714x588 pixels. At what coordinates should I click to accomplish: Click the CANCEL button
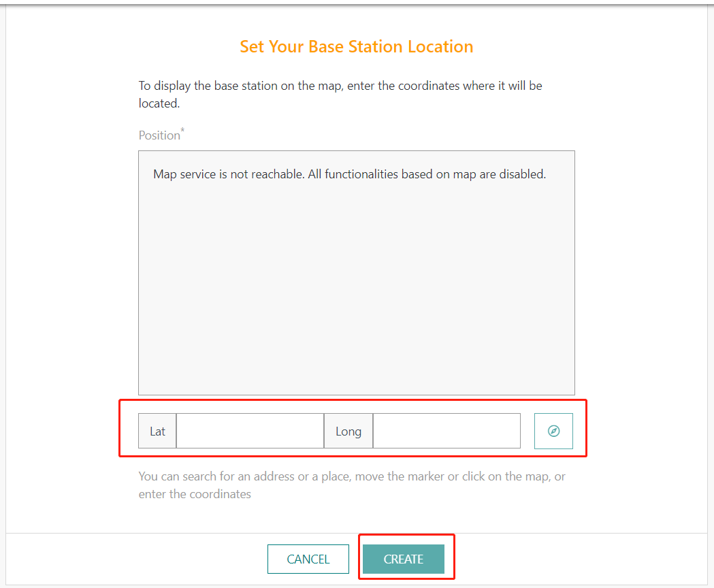pyautogui.click(x=308, y=559)
